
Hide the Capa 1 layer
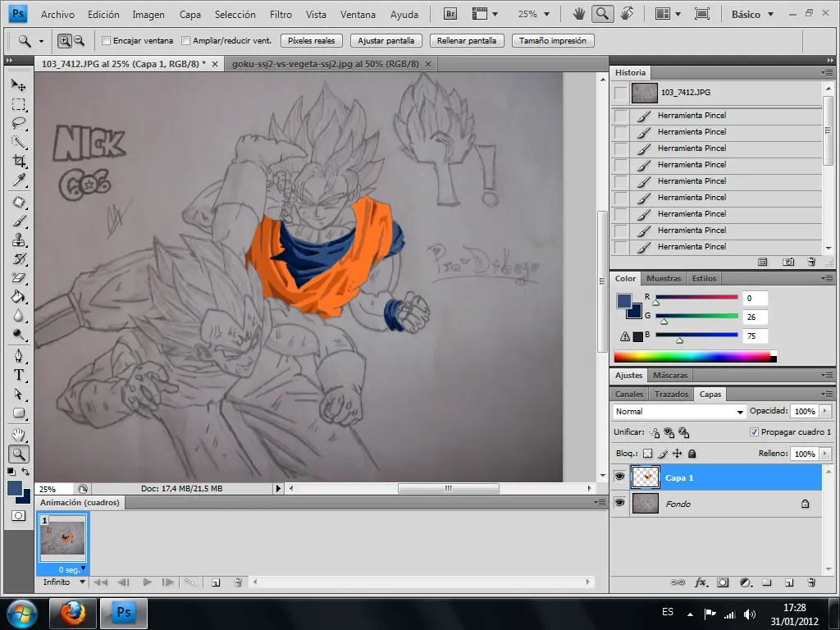620,477
